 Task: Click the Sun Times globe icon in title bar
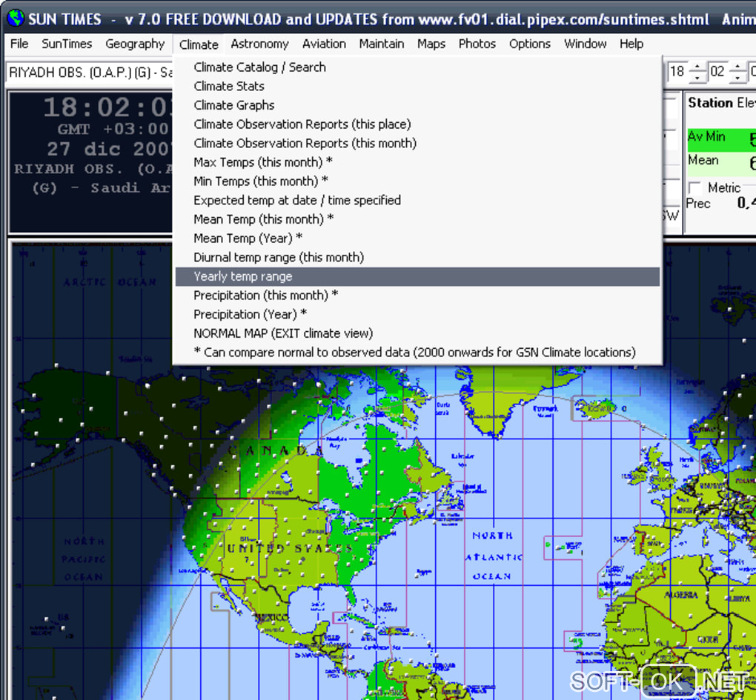tap(16, 19)
